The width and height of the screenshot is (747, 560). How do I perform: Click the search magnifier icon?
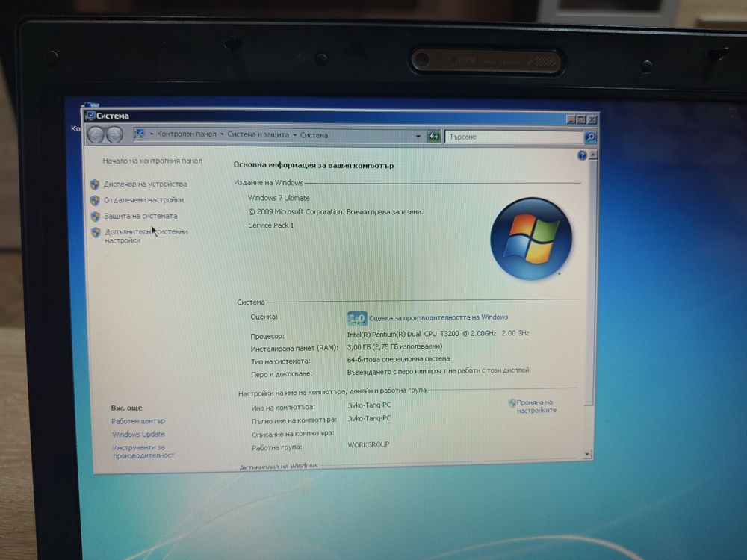pos(590,137)
